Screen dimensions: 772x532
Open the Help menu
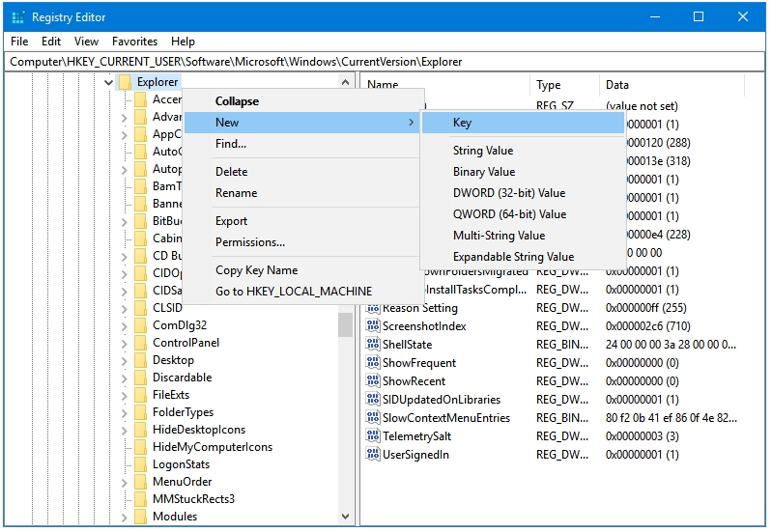pos(183,42)
